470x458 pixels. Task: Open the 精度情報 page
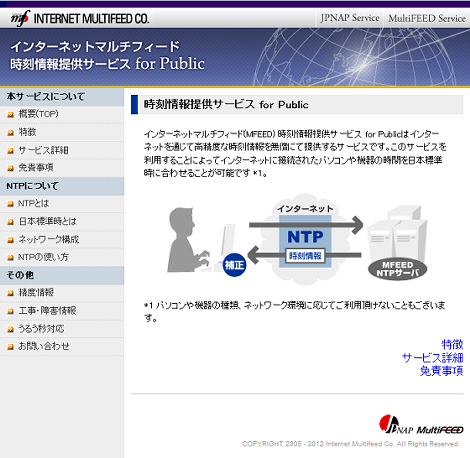pyautogui.click(x=36, y=293)
